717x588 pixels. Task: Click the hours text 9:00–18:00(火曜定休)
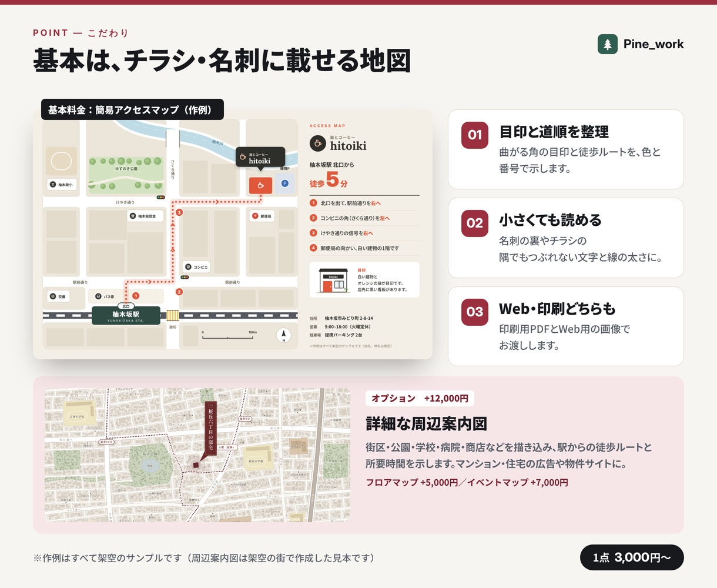(x=348, y=326)
